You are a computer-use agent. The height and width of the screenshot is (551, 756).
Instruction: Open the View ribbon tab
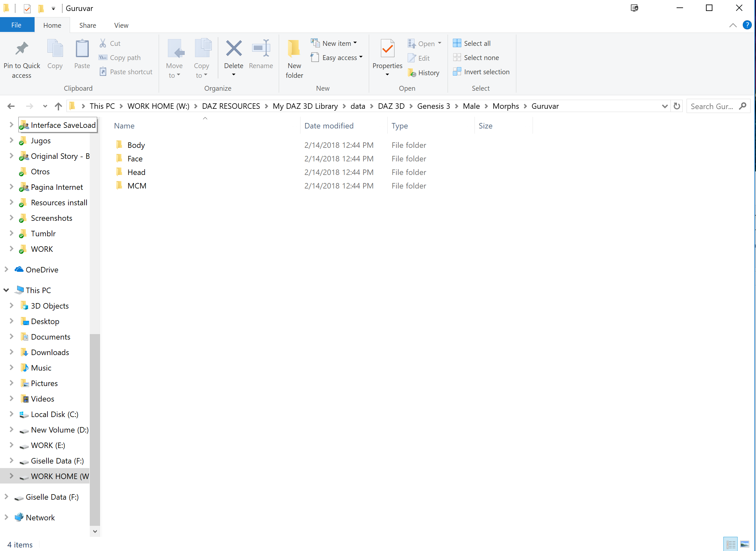[121, 26]
